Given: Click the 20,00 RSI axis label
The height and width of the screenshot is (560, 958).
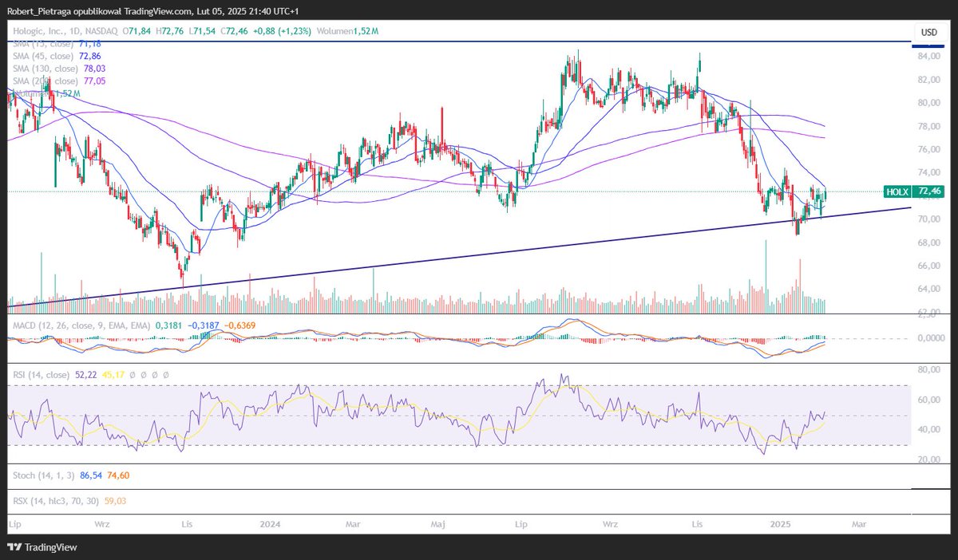Looking at the screenshot, I should coord(929,459).
